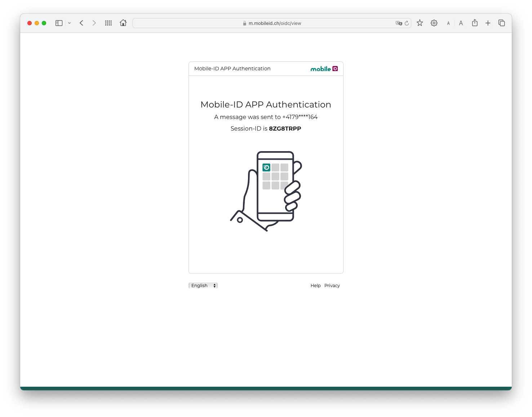Image resolution: width=532 pixels, height=417 pixels.
Task: Decrease text size with the small A
Action: point(448,23)
